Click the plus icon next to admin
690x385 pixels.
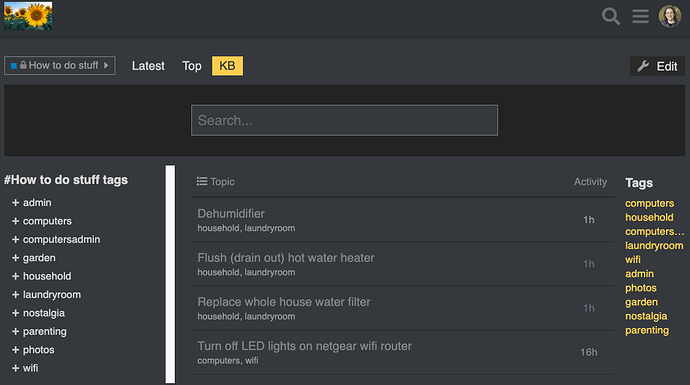pos(15,202)
